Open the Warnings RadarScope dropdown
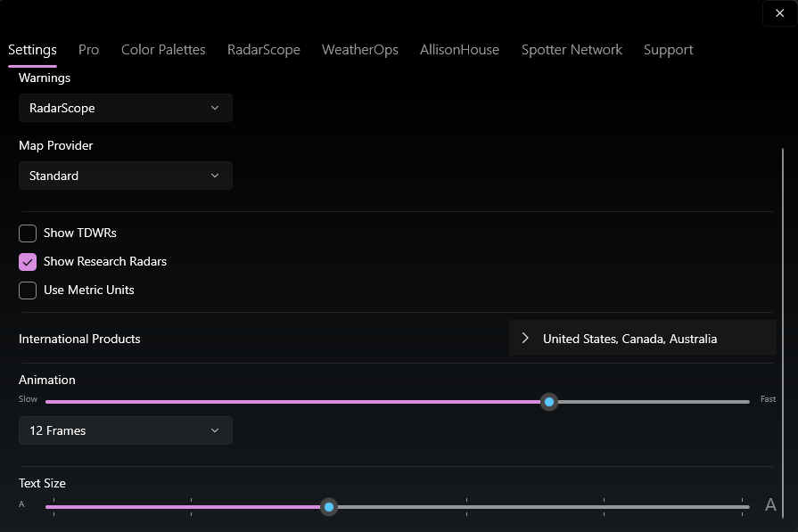 click(x=125, y=108)
